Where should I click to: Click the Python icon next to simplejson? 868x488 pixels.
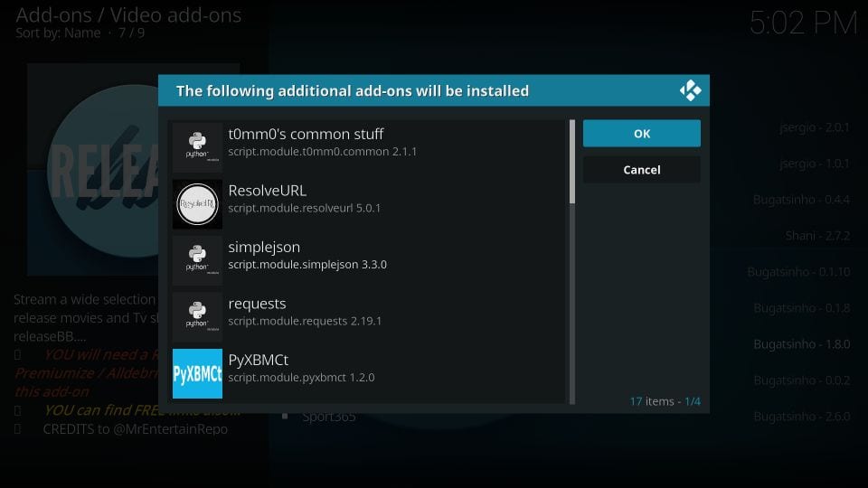pyautogui.click(x=197, y=260)
